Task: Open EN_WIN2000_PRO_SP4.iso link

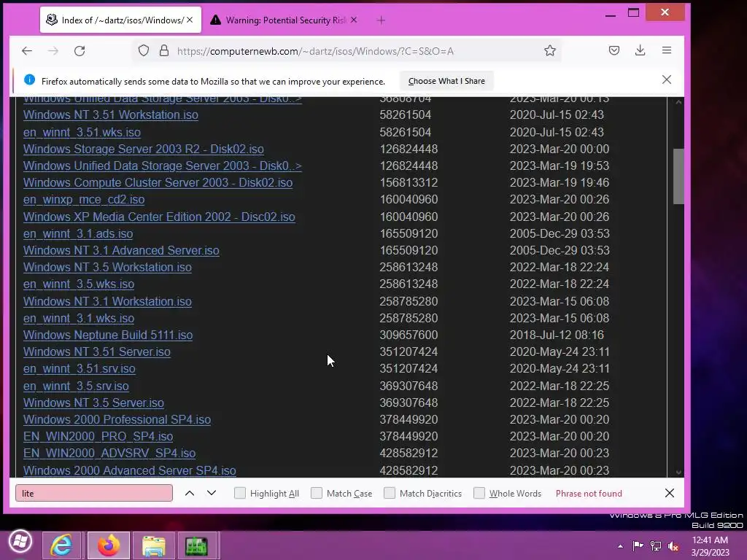Action: pos(98,436)
